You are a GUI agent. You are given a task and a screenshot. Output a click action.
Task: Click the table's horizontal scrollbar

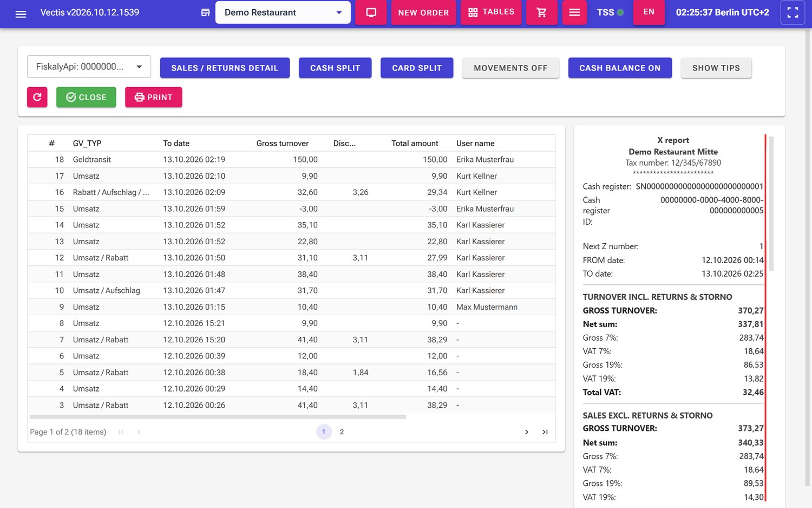coord(218,417)
